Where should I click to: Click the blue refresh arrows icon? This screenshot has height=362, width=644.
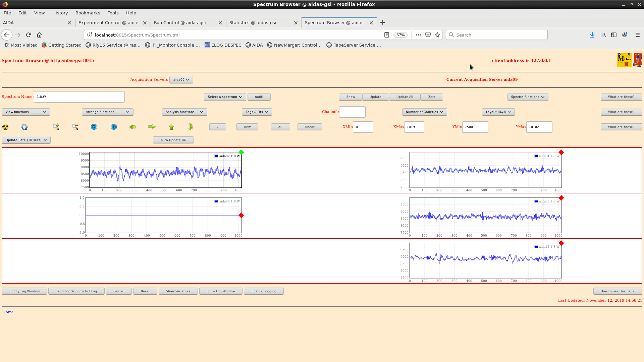tap(24, 127)
